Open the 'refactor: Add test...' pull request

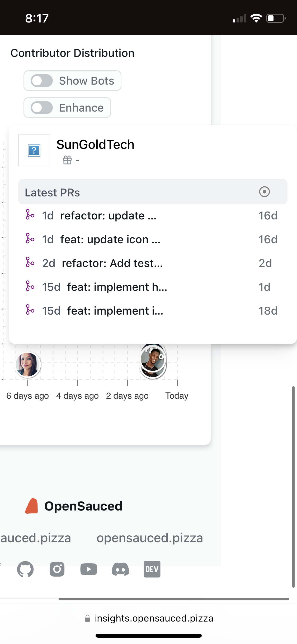[x=112, y=263]
